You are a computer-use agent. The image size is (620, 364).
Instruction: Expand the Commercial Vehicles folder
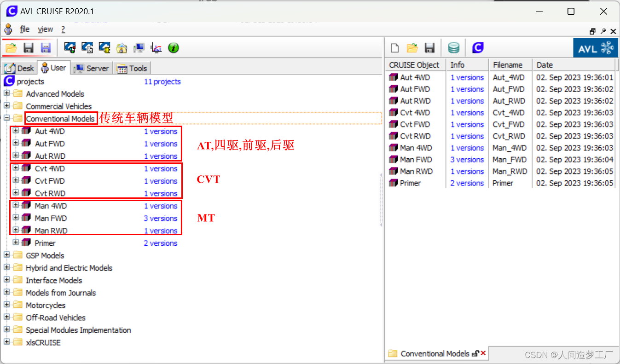click(7, 106)
